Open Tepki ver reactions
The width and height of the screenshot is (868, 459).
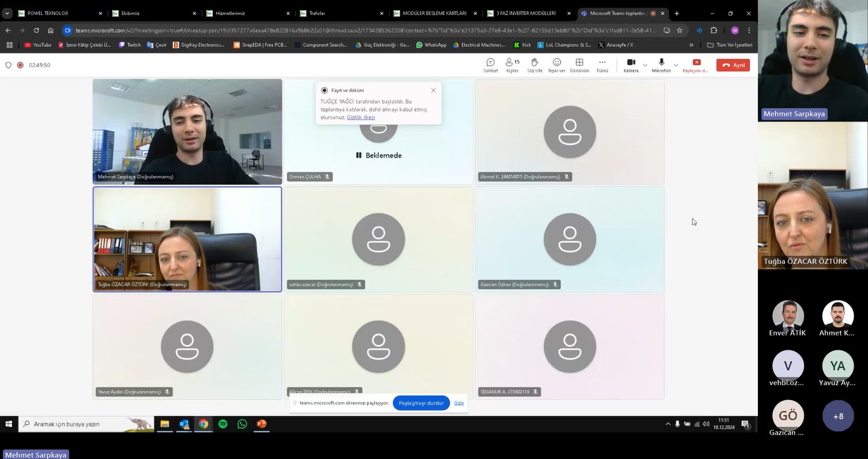pyautogui.click(x=557, y=65)
